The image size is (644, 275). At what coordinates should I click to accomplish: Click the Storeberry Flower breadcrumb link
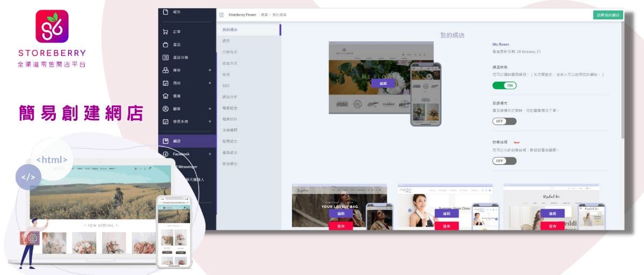point(242,15)
